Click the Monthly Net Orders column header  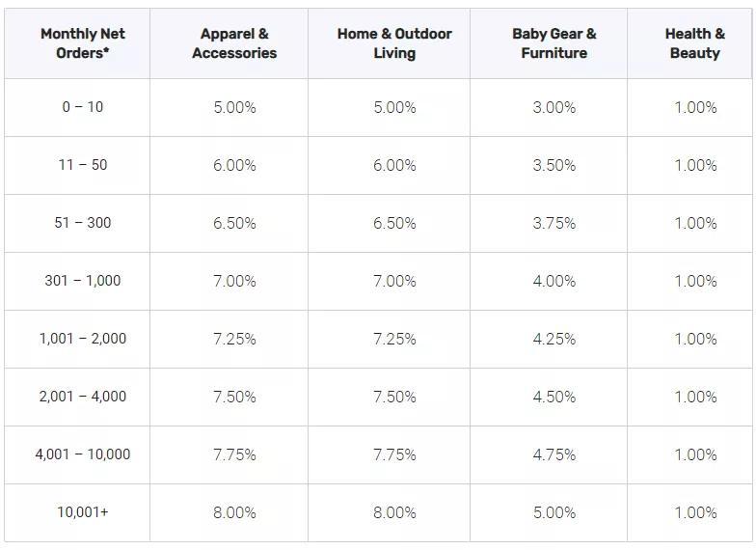click(x=83, y=43)
